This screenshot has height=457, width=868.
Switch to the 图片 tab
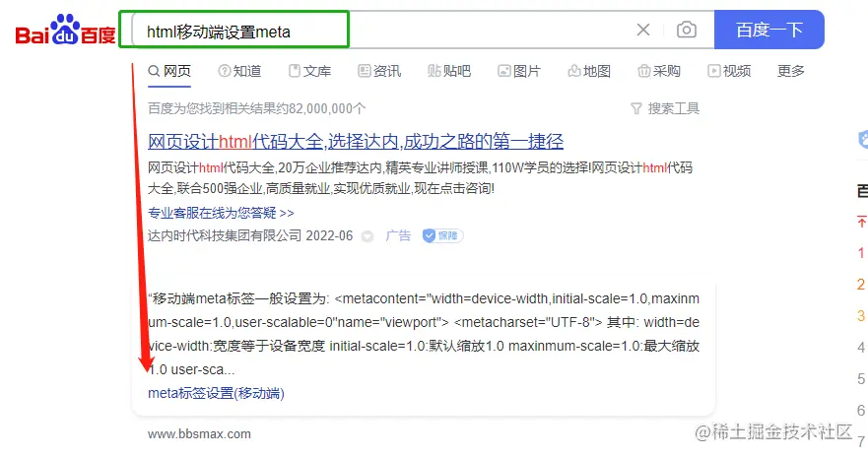(x=519, y=71)
